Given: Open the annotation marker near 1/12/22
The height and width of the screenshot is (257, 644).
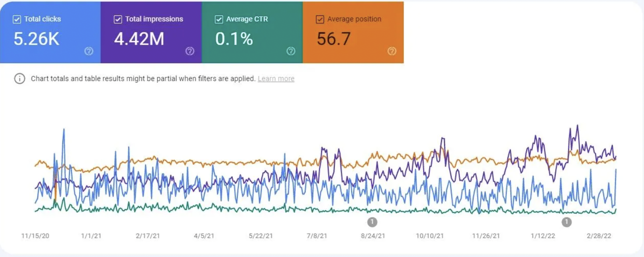Looking at the screenshot, I should pyautogui.click(x=567, y=222).
